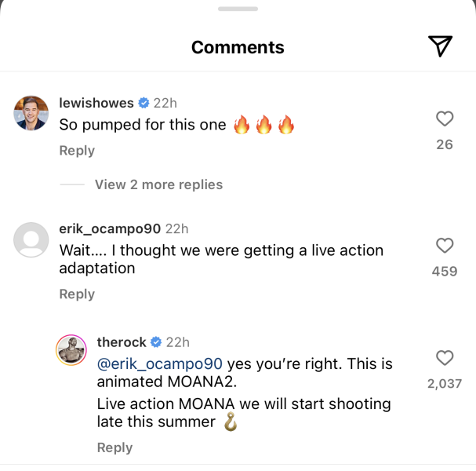Like erik_ocampo90's comment with the heart
476x471 pixels.
[445, 246]
